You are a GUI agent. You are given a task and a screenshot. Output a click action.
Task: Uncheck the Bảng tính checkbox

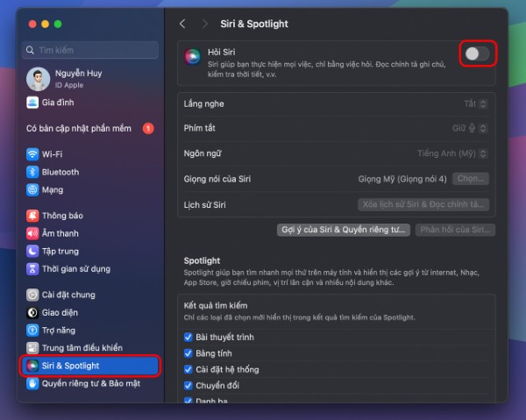click(188, 353)
